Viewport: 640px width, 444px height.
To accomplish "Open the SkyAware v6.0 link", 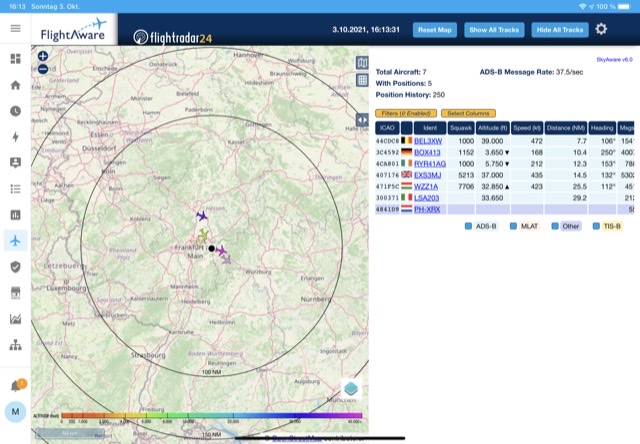I will tap(614, 60).
